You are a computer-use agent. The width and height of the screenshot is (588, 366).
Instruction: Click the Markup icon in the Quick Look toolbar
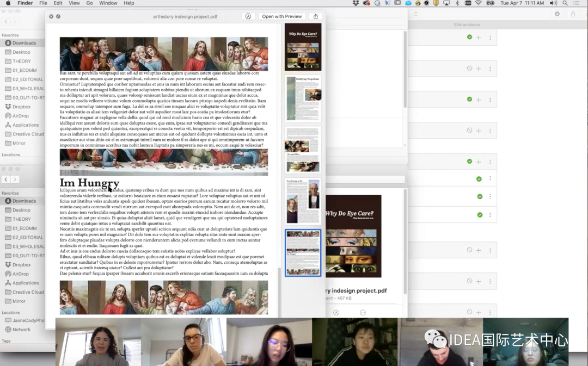[x=248, y=16]
